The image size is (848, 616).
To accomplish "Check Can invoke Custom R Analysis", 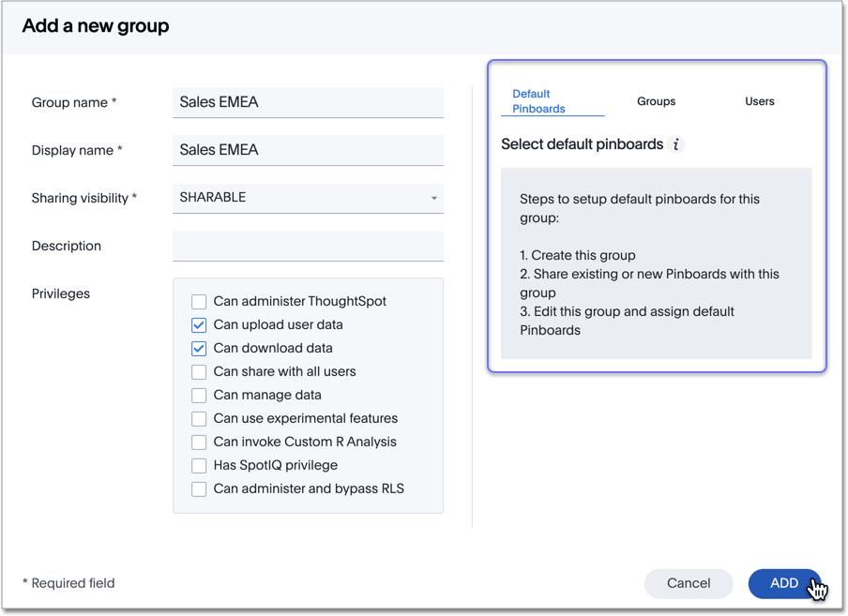I will click(x=199, y=442).
